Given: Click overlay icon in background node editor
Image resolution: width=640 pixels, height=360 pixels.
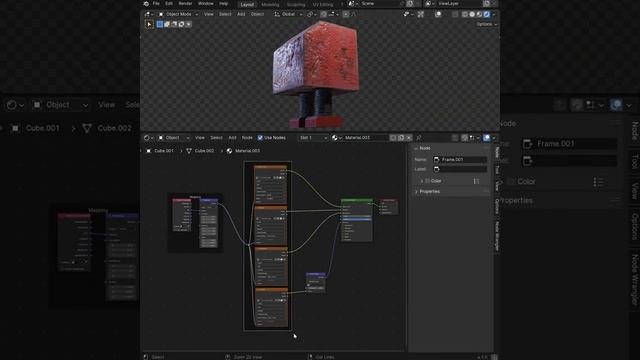Looking at the screenshot, I should click(617, 105).
